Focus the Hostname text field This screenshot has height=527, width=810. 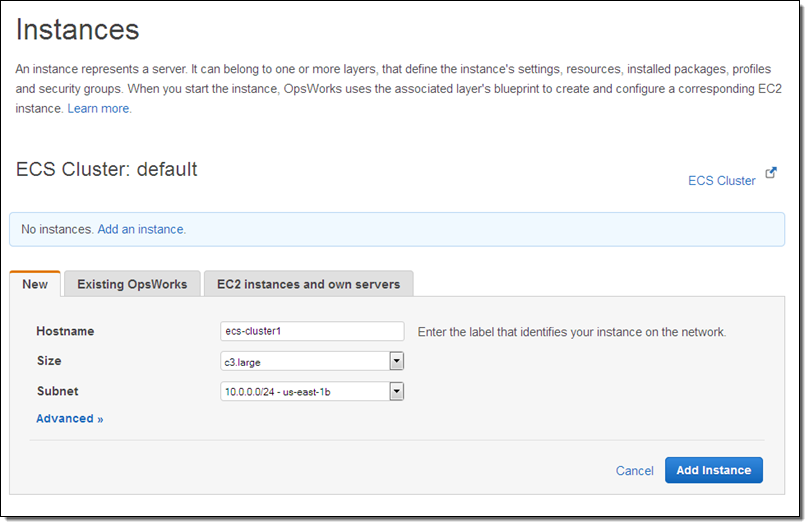312,331
